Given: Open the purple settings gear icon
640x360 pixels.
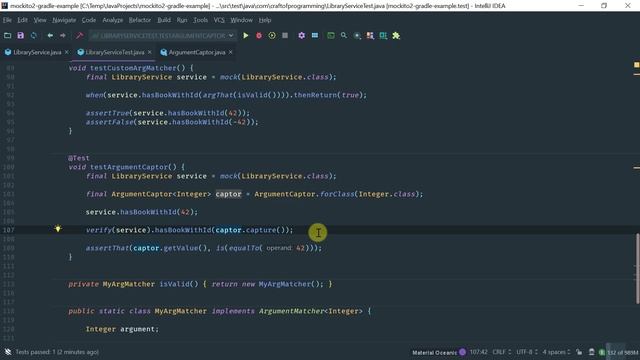Looking at the screenshot, I should click(301, 36).
